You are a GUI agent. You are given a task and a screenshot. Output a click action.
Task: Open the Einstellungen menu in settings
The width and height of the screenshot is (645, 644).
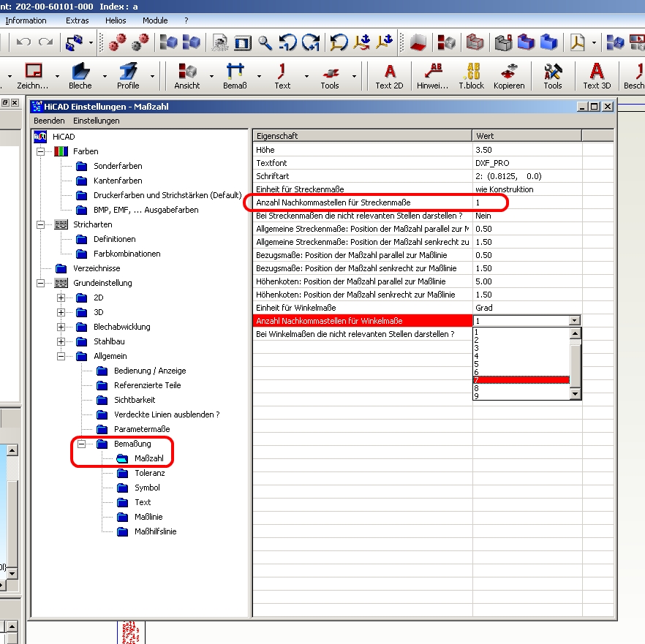point(97,121)
